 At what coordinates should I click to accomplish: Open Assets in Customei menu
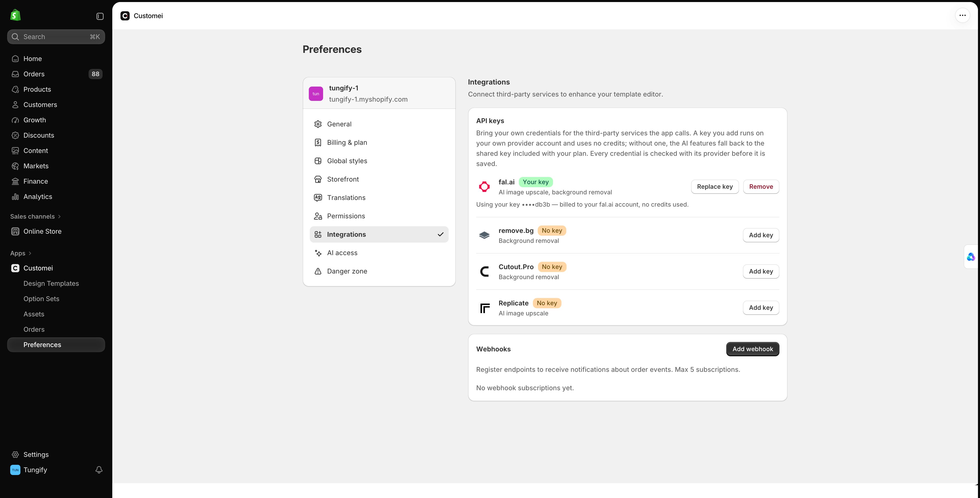[56, 314]
